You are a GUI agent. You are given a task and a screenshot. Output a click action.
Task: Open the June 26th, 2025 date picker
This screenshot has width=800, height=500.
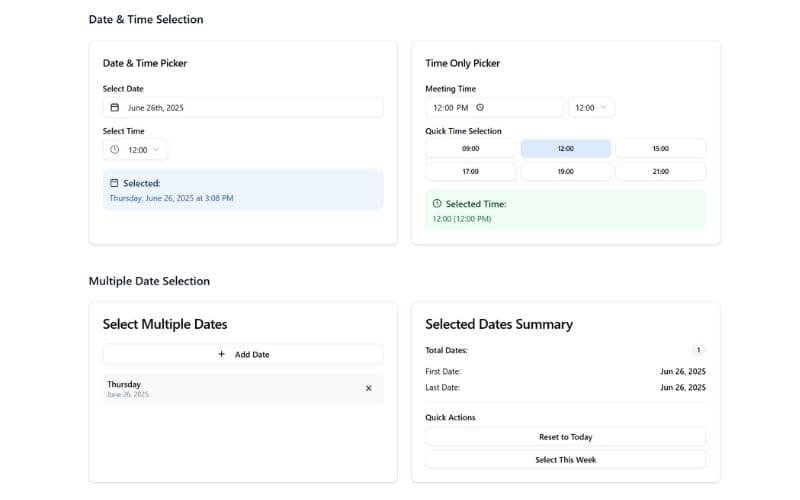(243, 107)
